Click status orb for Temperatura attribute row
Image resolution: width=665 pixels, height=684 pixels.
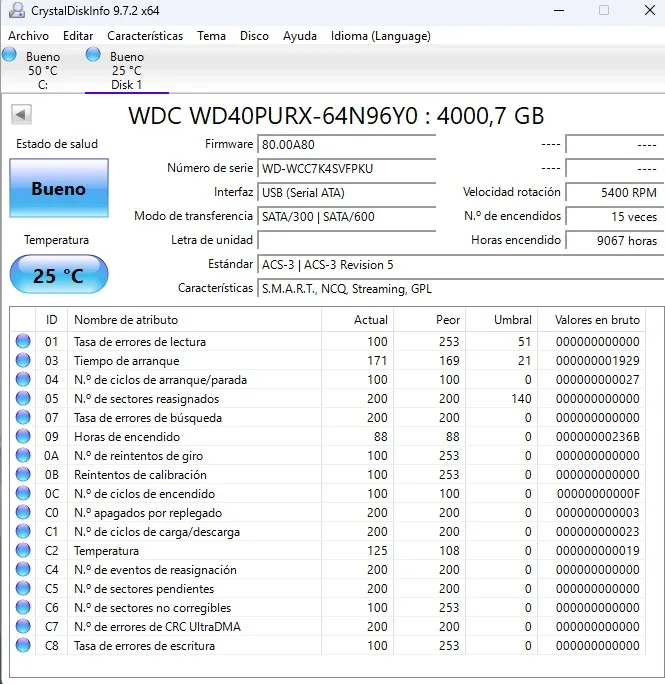tap(23, 550)
